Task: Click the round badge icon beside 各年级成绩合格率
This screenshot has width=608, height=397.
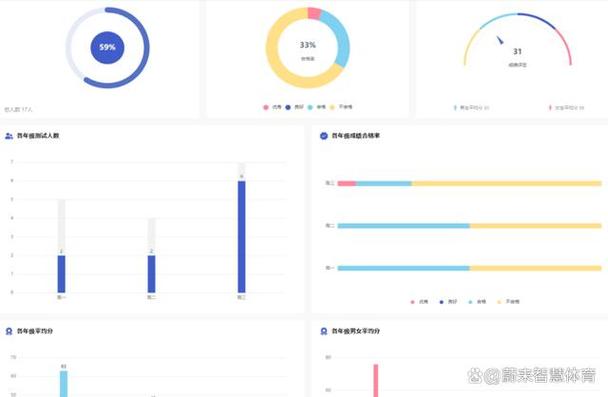Action: click(324, 136)
